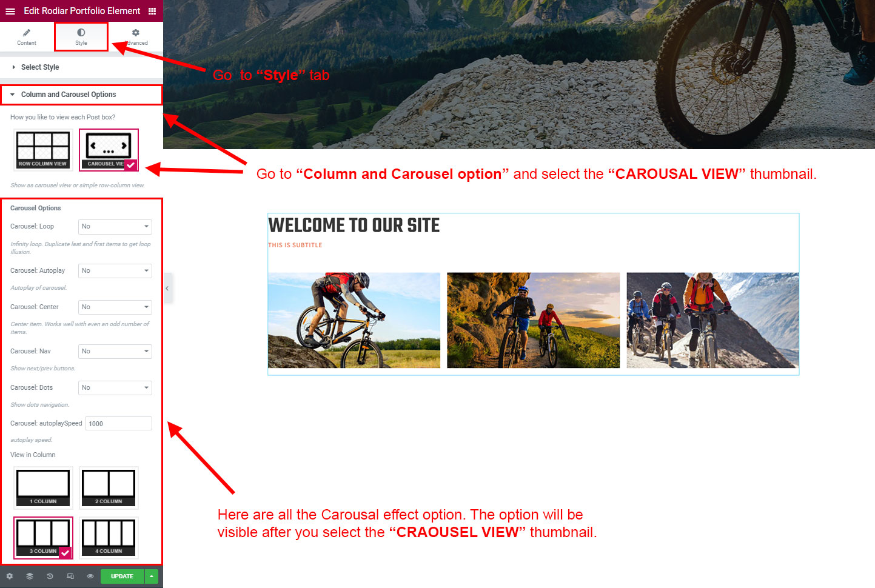Select Carousel View option
The image size is (875, 588).
[109, 150]
